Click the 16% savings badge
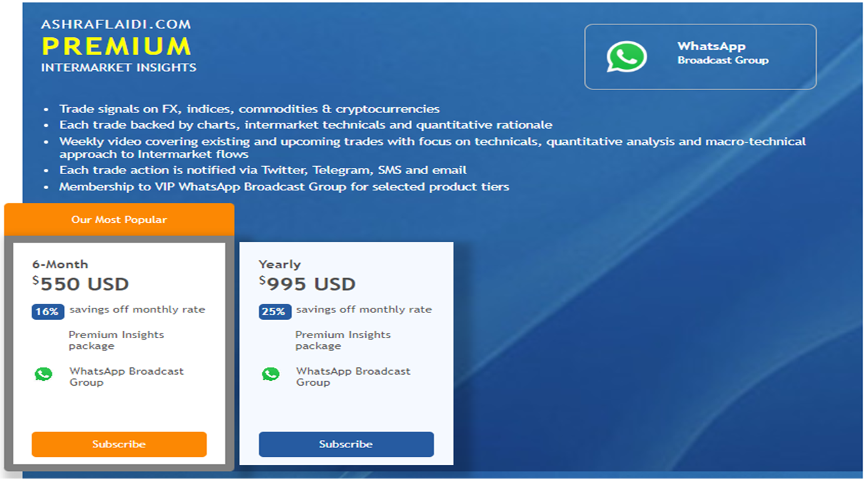The image size is (868, 488). tap(47, 312)
